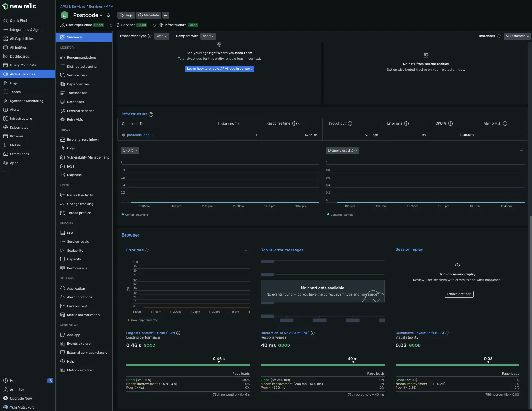Open the CPU % chart metric dropdown
Image resolution: width=532 pixels, height=411 pixels.
click(130, 151)
